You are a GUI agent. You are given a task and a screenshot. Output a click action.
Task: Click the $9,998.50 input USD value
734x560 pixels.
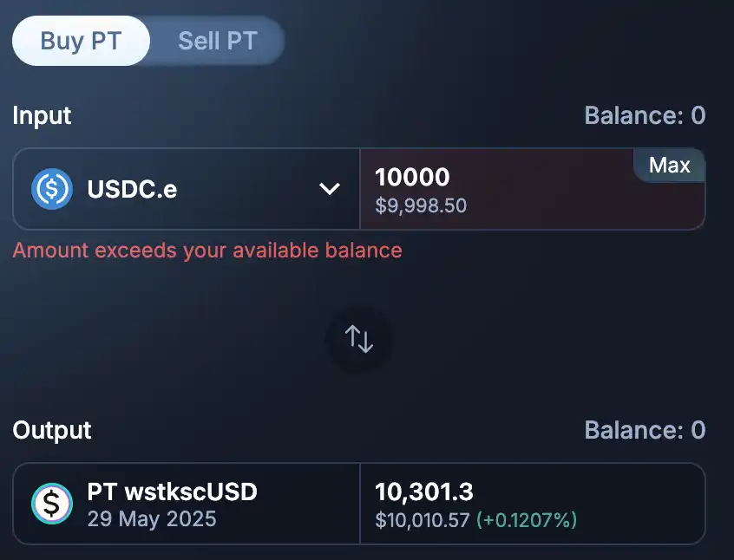tap(421, 206)
